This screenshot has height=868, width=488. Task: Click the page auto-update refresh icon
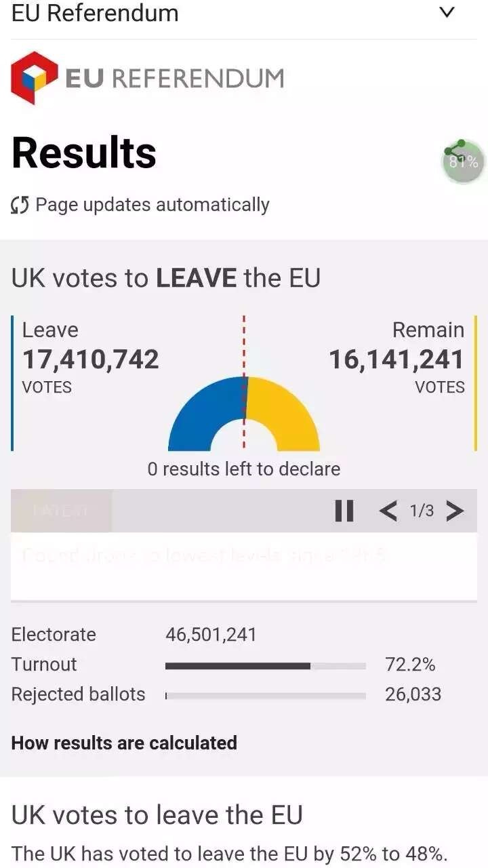coord(20,205)
